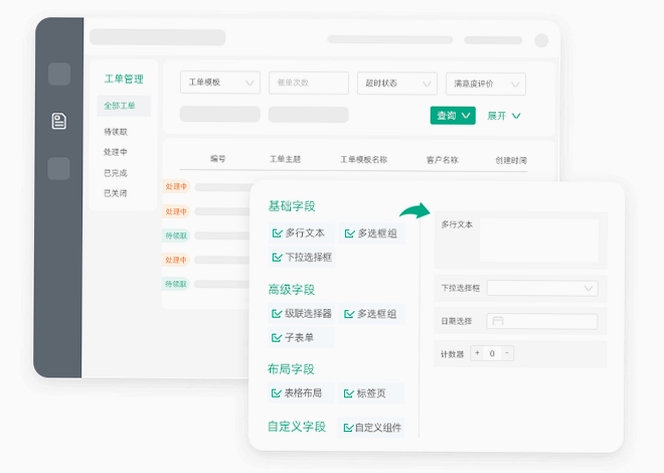Open the 超时状态 dropdown filter
Image resolution: width=664 pixels, height=473 pixels.
coord(397,83)
